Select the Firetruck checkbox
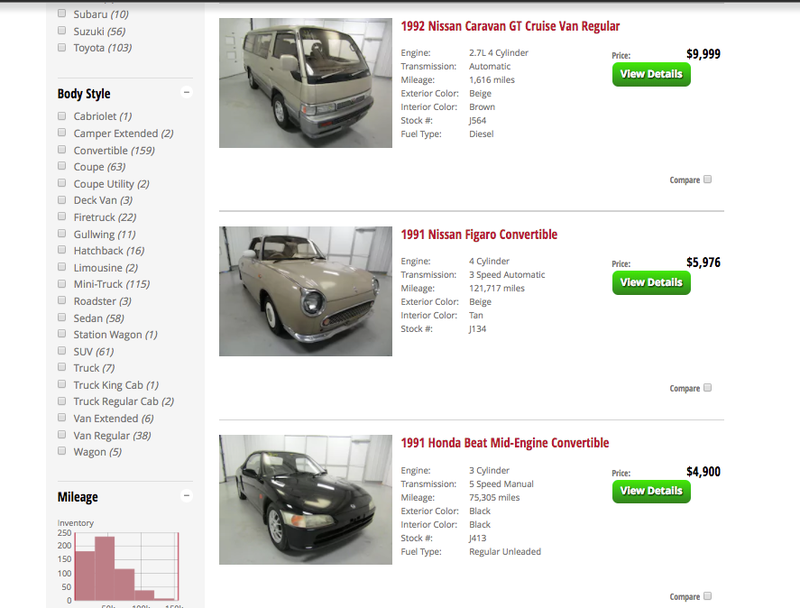Image resolution: width=800 pixels, height=608 pixels. click(62, 216)
